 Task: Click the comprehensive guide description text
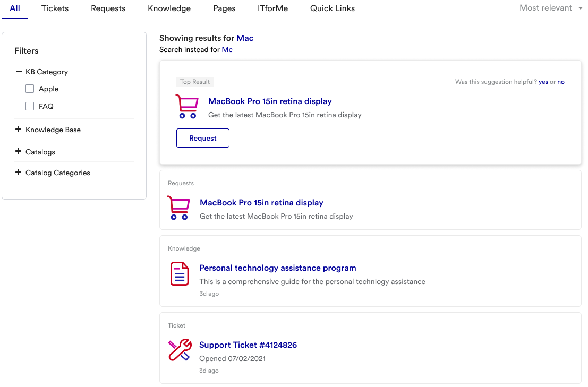pos(312,281)
